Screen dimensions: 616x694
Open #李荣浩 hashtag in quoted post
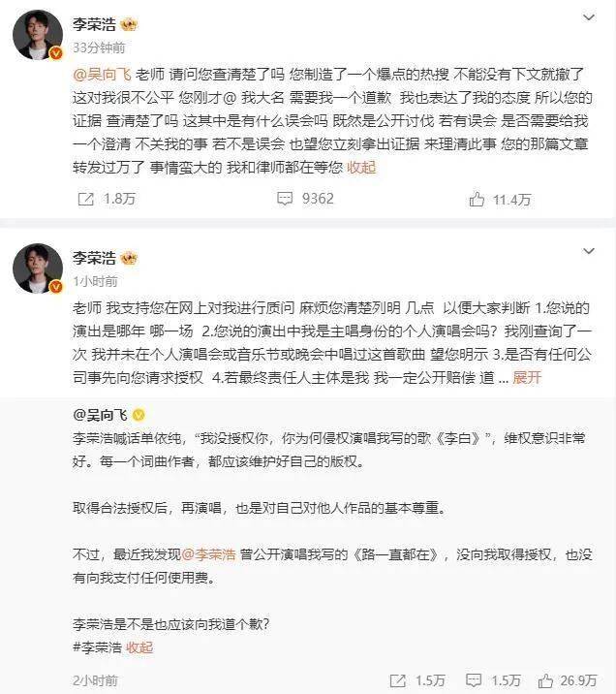pos(97,647)
